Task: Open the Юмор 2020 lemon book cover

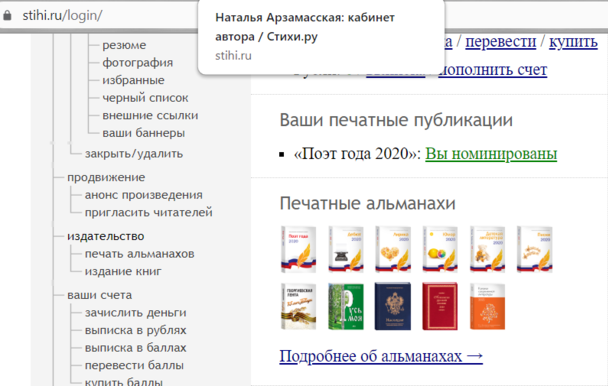Action: 440,249
